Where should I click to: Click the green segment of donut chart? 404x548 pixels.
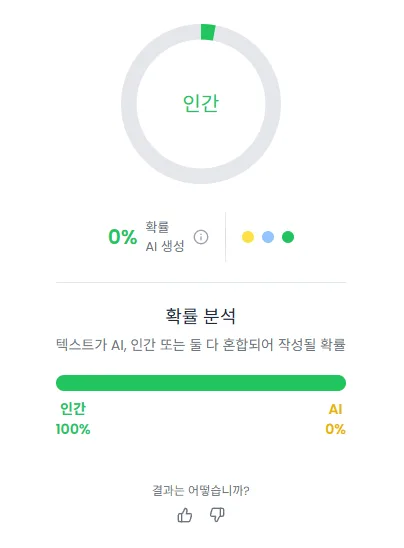tap(208, 32)
